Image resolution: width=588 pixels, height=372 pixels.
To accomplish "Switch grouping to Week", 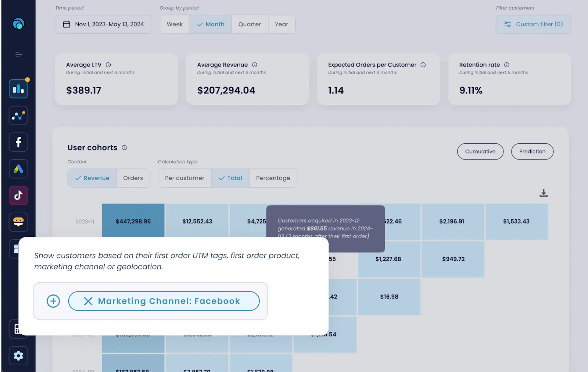I will 175,24.
